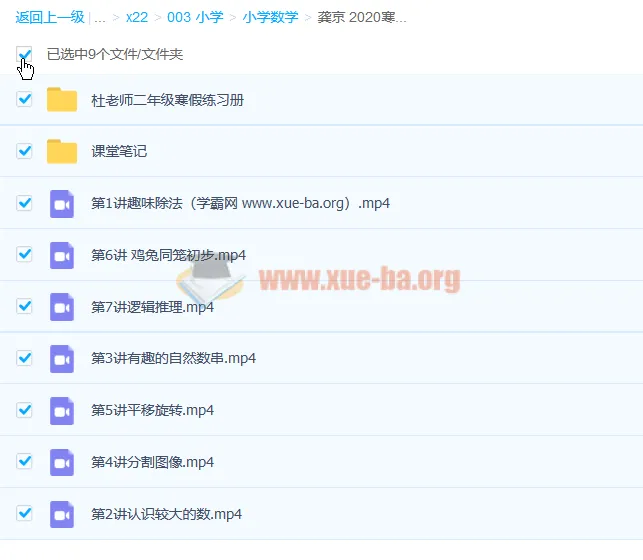Click video icon for 第5讲平移旋转

(x=62, y=411)
